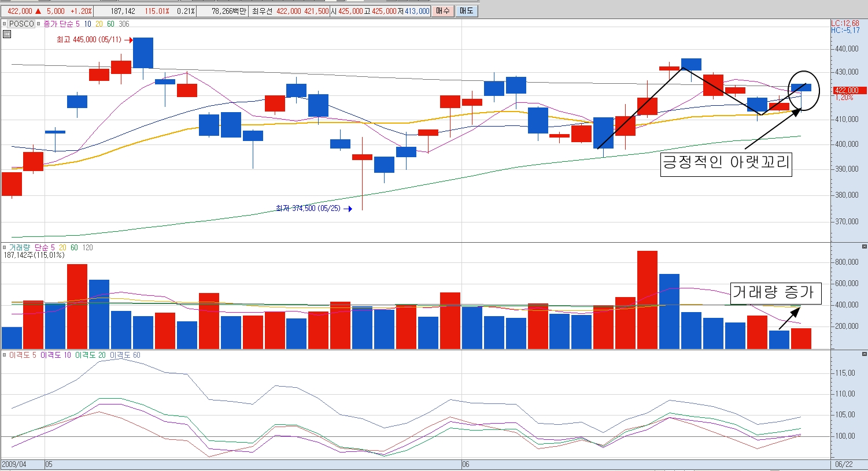Click the square marker beside 이격도 5
The height and width of the screenshot is (471, 868).
5,355
